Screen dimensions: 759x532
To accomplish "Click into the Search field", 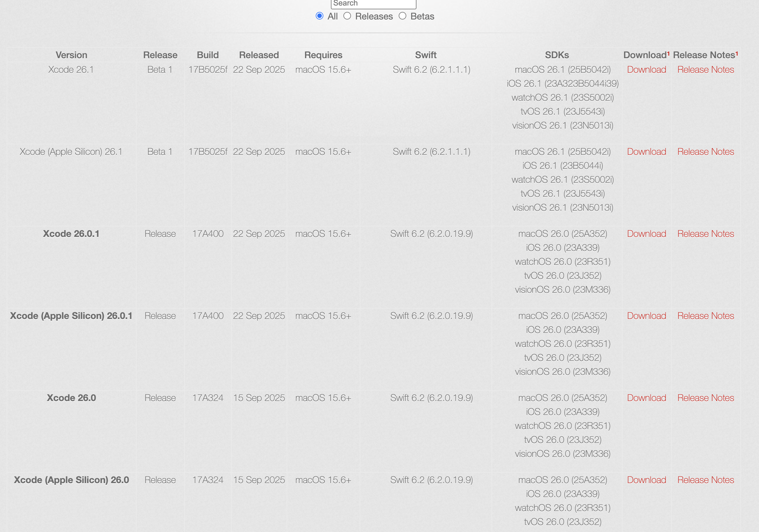I will [x=373, y=3].
